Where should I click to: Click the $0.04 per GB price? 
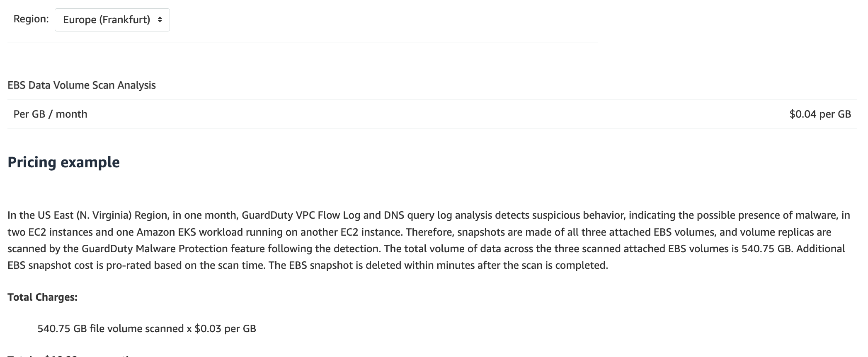point(820,114)
